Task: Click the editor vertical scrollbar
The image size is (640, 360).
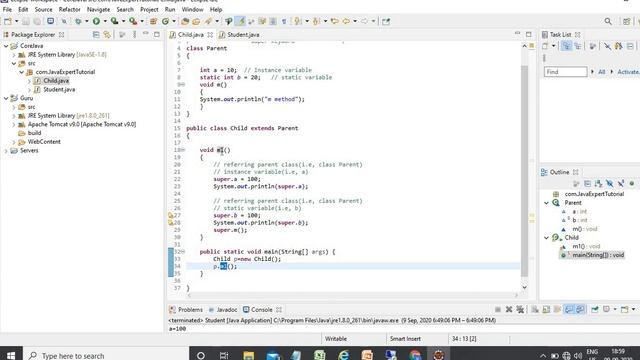Action: (x=524, y=171)
